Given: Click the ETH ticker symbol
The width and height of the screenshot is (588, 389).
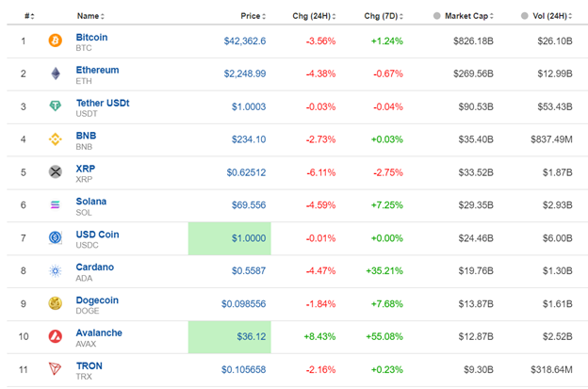Looking at the screenshot, I should coord(84,81).
